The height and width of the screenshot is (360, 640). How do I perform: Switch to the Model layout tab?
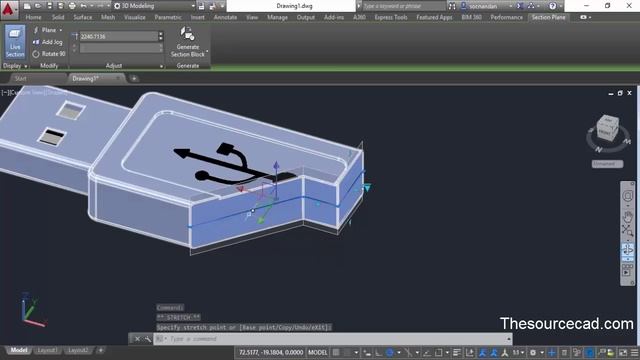point(19,350)
